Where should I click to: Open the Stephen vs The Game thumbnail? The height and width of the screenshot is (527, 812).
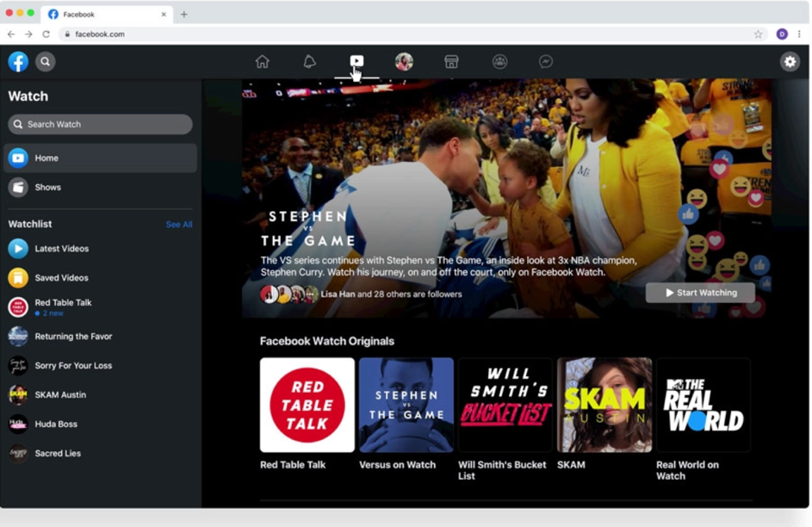(406, 405)
